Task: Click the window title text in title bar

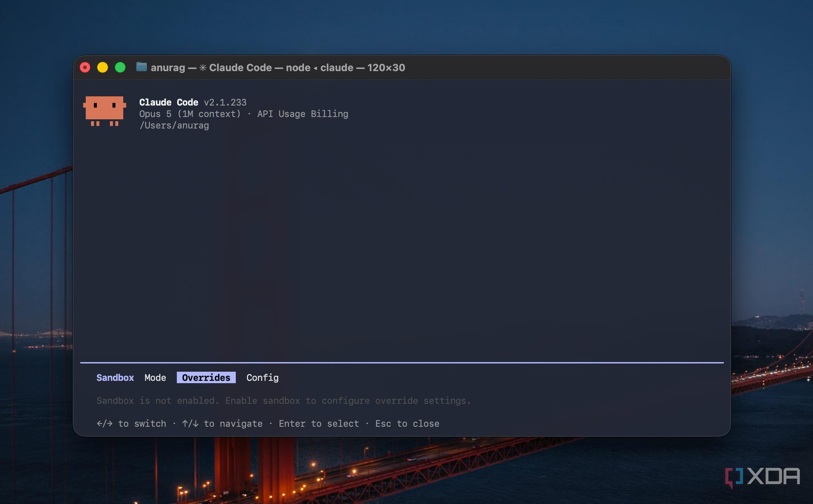Action: (278, 68)
